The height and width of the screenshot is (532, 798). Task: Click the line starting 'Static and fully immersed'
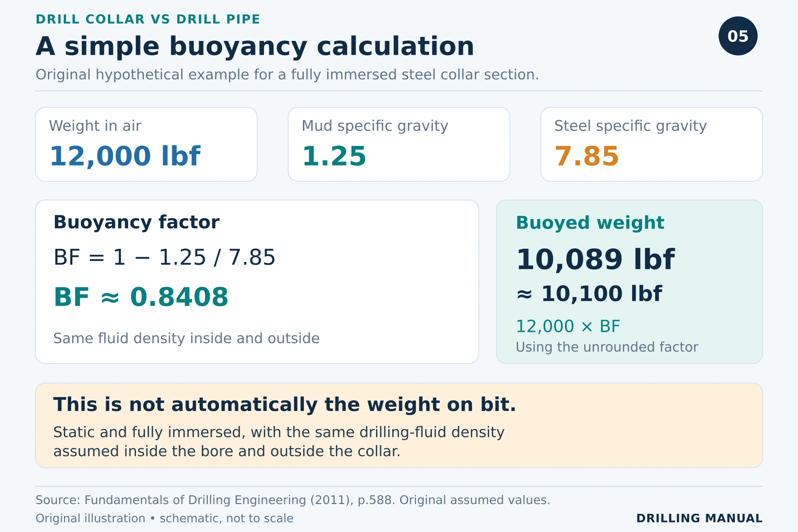click(x=279, y=432)
